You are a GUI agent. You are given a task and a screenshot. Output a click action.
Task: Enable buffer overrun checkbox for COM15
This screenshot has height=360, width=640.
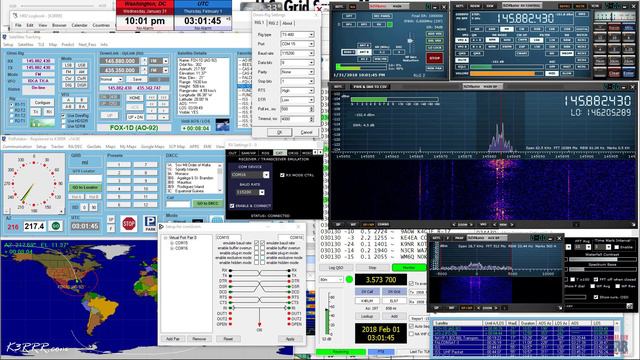click(256, 248)
